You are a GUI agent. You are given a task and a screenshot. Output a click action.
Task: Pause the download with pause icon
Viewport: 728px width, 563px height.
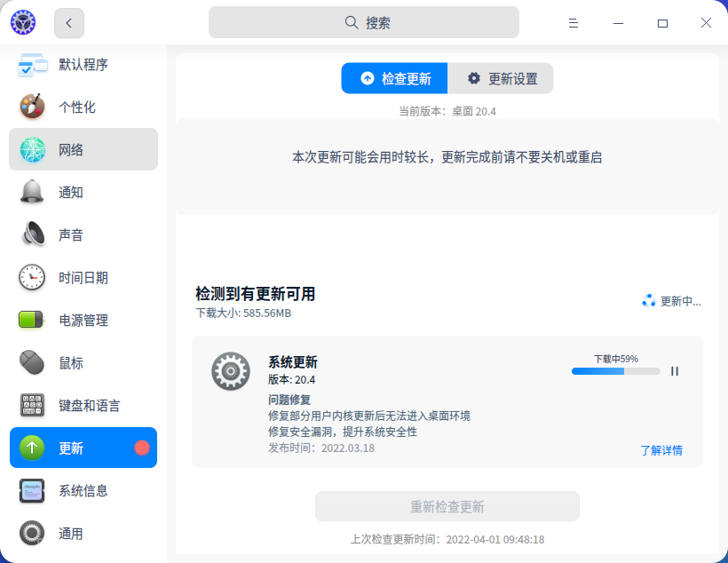tap(675, 371)
